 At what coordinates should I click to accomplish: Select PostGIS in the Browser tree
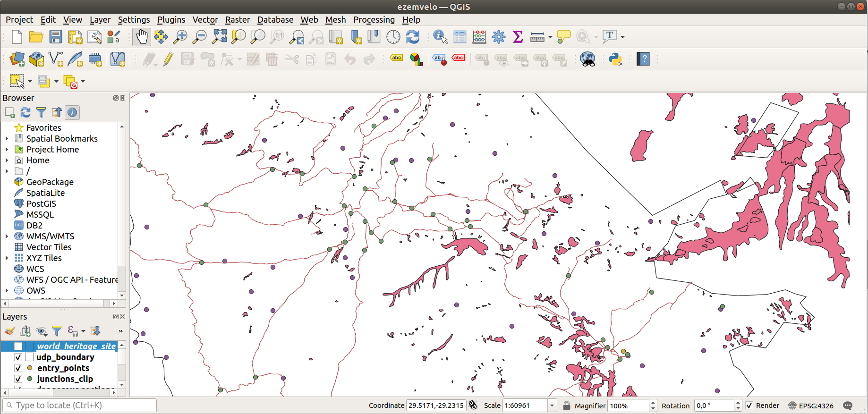[x=41, y=204]
